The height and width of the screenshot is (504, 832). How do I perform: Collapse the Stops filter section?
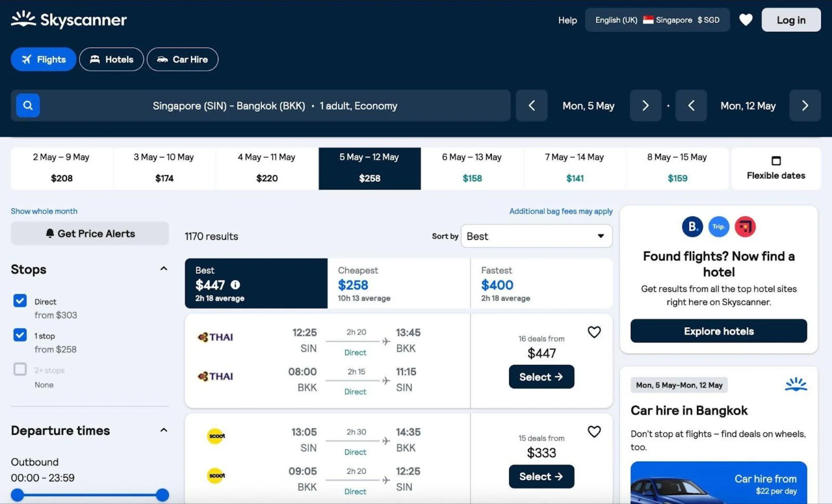point(163,269)
